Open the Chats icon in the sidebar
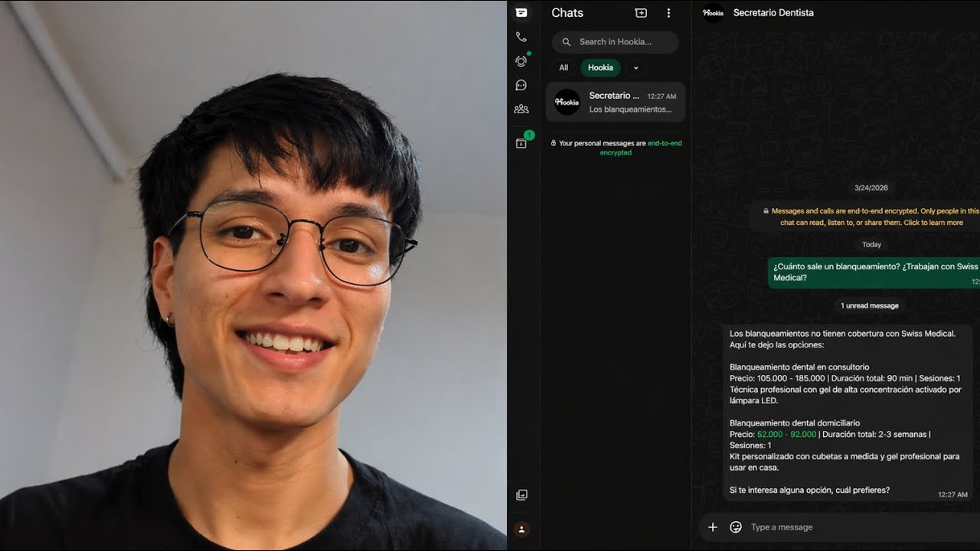This screenshot has height=551, width=980. tap(521, 12)
